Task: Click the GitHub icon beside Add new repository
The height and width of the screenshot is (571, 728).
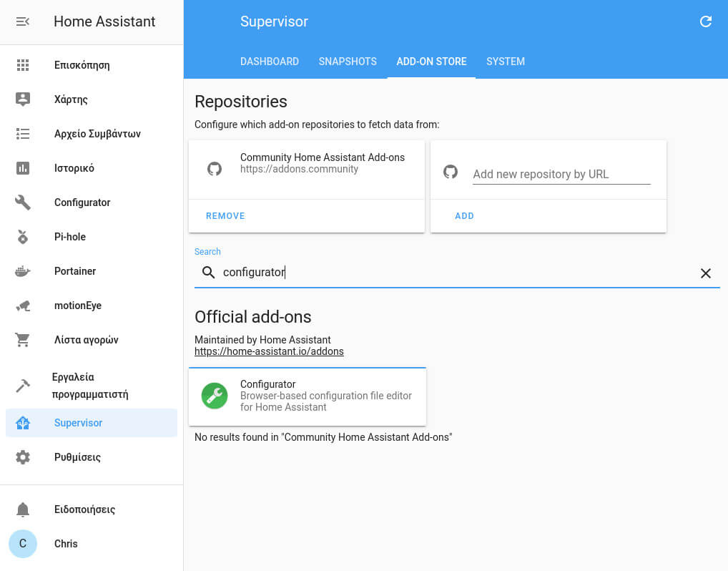Action: tap(451, 172)
